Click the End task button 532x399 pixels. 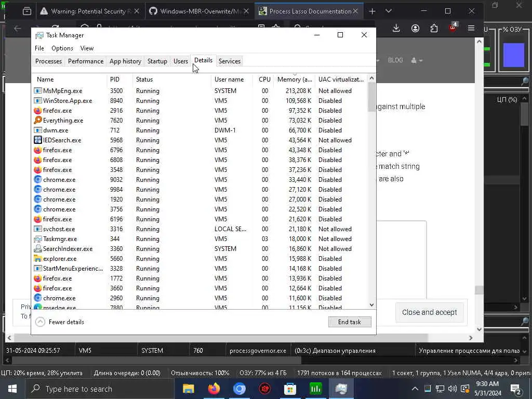click(x=350, y=322)
